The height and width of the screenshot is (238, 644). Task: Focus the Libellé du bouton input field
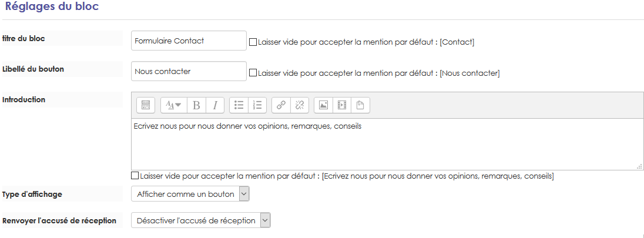(189, 72)
